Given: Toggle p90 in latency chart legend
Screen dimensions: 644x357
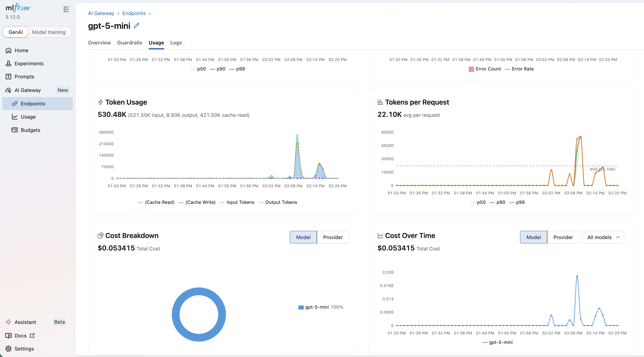Looking at the screenshot, I should point(218,69).
